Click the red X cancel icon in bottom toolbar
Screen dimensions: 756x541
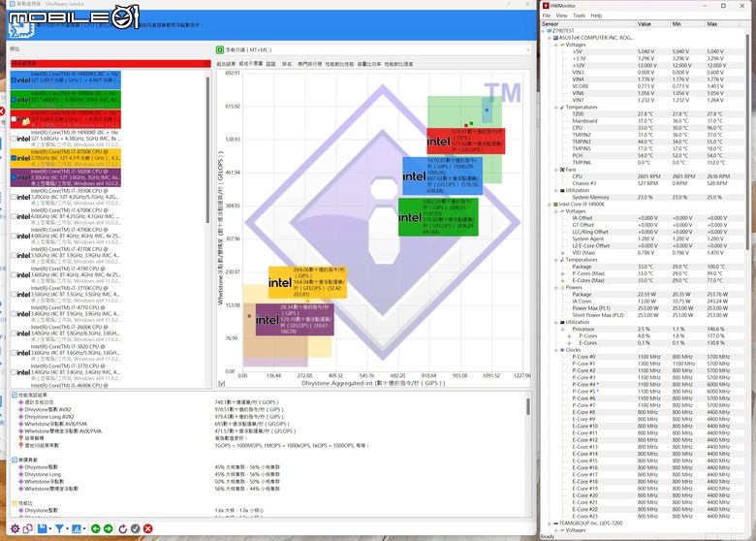(148, 529)
